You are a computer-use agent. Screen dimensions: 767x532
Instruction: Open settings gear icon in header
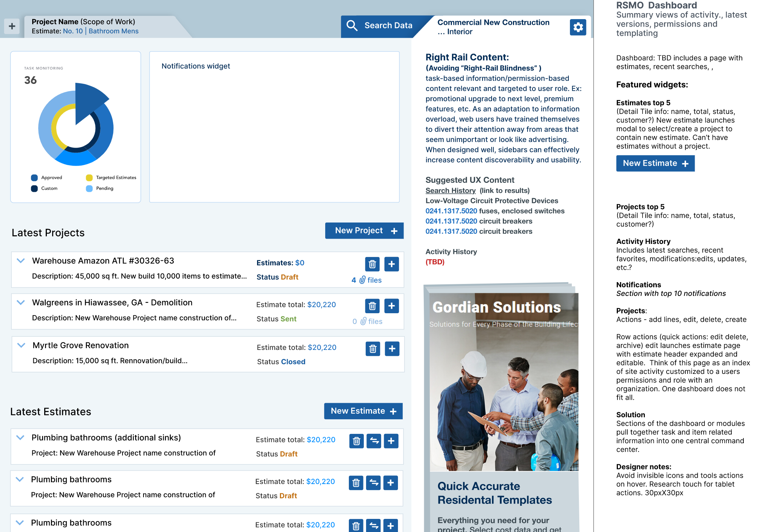(578, 27)
